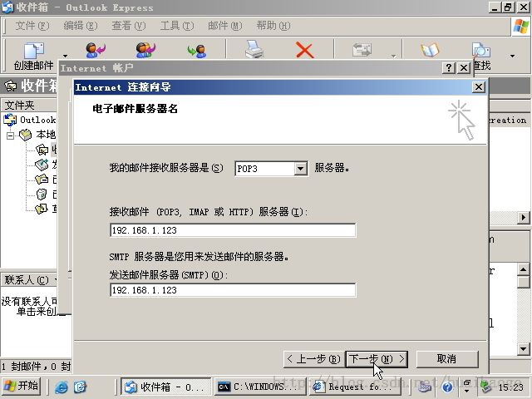The height and width of the screenshot is (399, 532).
Task: Select the Outbox folder icon in tree
Action: [x=42, y=165]
